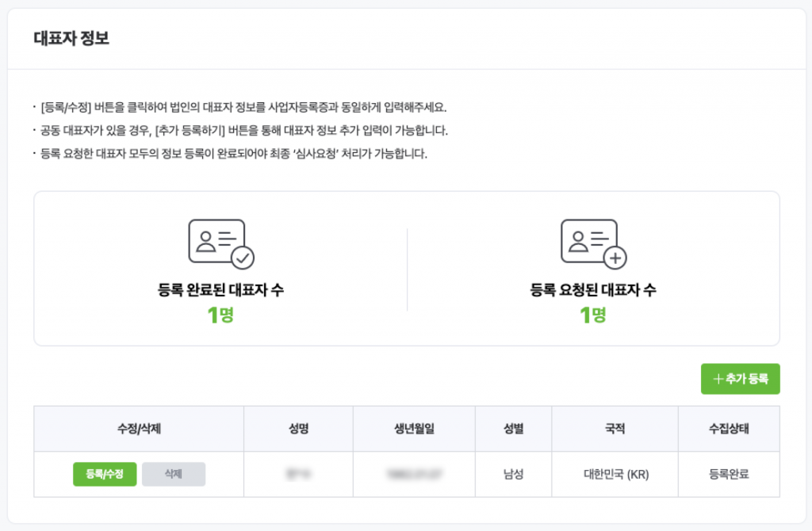Click the +추가 등록 button
Screen dimensions: 812x531
740,379
